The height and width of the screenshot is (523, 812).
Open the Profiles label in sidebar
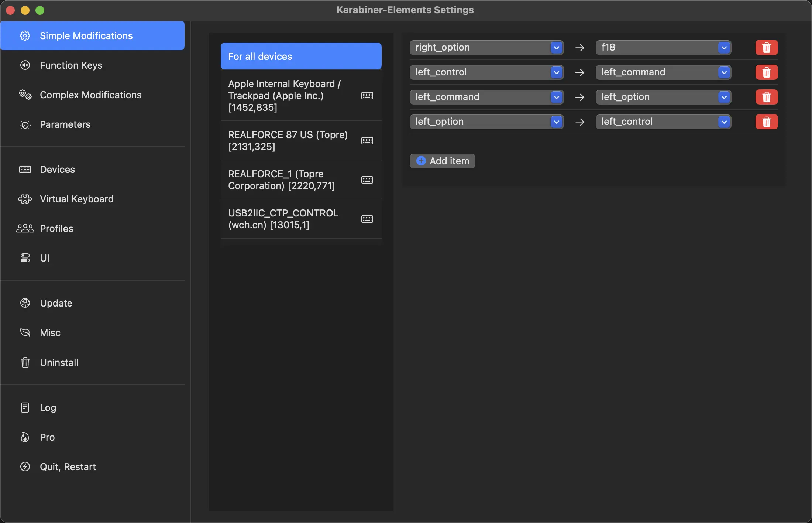point(56,229)
